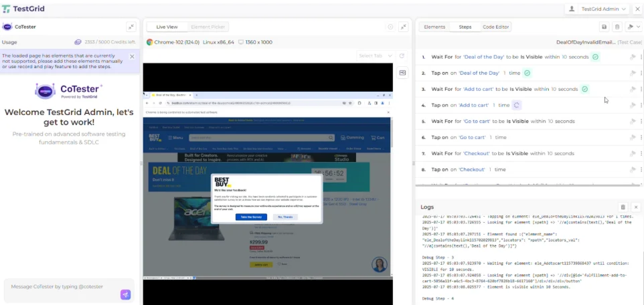The width and height of the screenshot is (644, 305).
Task: Open the TestGrid Admin account dropdown
Action: tap(604, 9)
